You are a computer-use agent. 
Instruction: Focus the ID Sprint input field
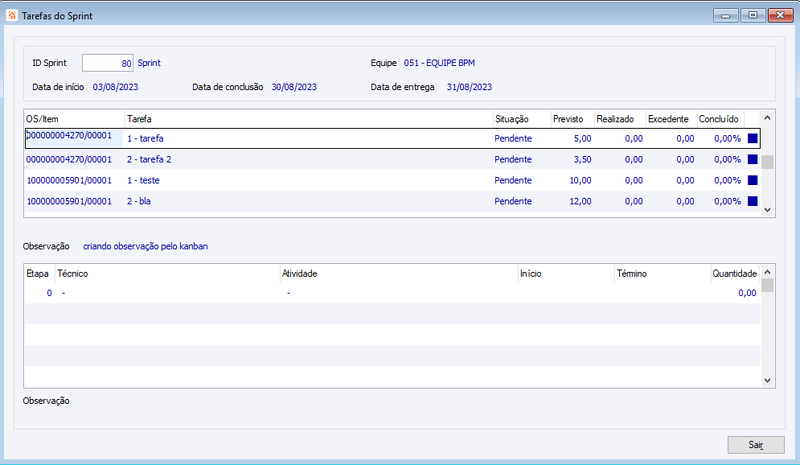click(108, 63)
